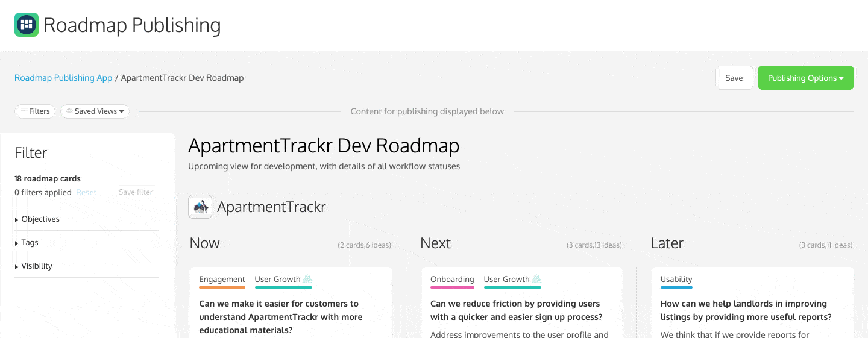The width and height of the screenshot is (868, 338).
Task: Click the Roadmap Publishing page title
Action: tap(132, 25)
